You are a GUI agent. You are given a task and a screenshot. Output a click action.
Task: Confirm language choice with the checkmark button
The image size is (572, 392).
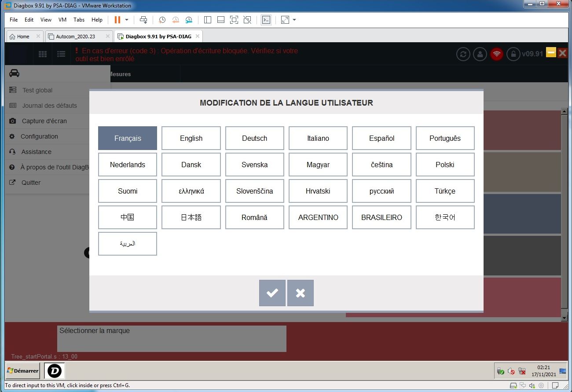(272, 293)
